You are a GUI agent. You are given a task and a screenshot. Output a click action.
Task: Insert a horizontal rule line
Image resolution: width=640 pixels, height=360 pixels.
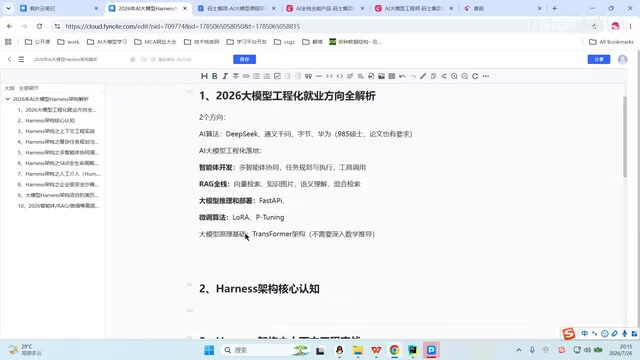point(319,76)
